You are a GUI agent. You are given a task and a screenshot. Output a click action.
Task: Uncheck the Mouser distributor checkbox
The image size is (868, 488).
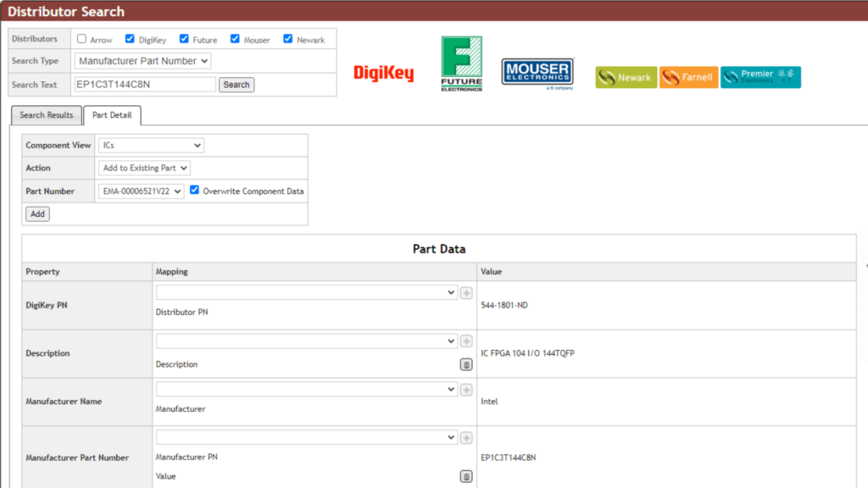pos(235,39)
